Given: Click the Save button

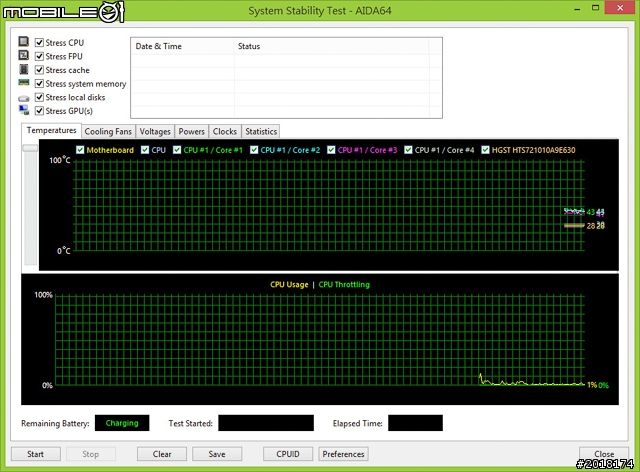Looking at the screenshot, I should [217, 454].
